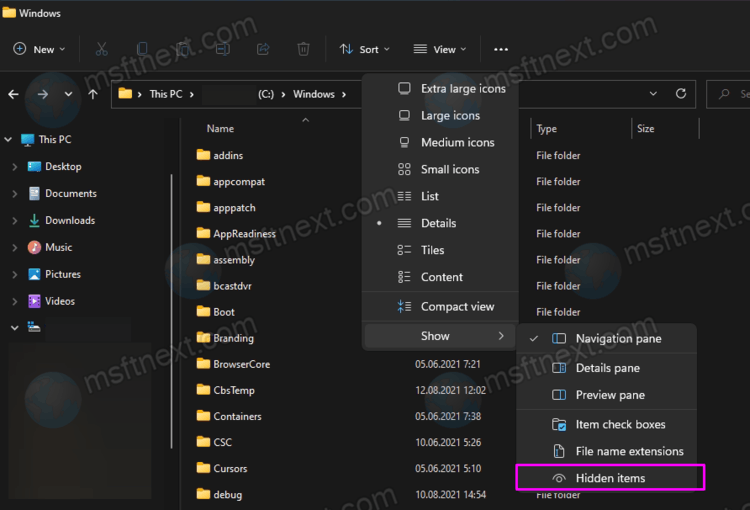Screen dimensions: 750x510
Task: Click the folder icon in address bar
Action: pyautogui.click(x=125, y=93)
